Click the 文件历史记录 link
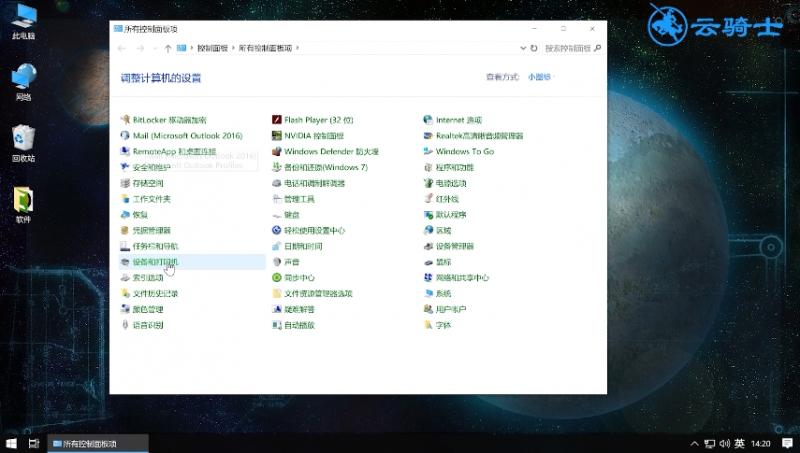Screen dimensions: 800x453 pyautogui.click(x=156, y=294)
